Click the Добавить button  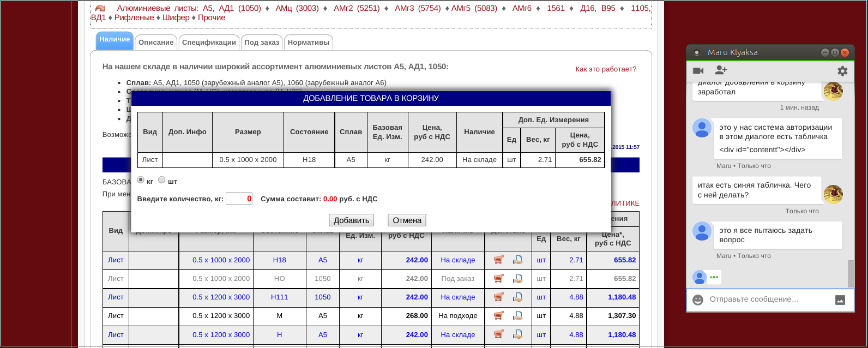click(352, 220)
